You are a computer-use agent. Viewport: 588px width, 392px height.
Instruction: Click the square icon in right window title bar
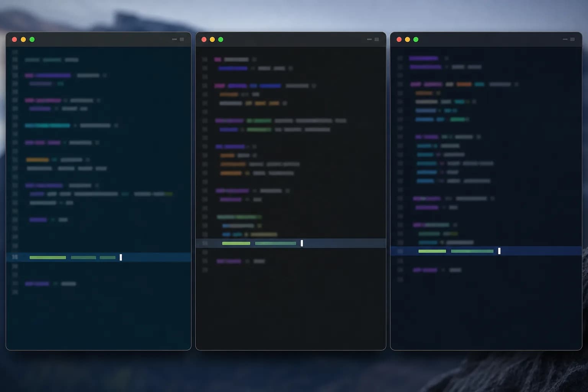pyautogui.click(x=572, y=39)
